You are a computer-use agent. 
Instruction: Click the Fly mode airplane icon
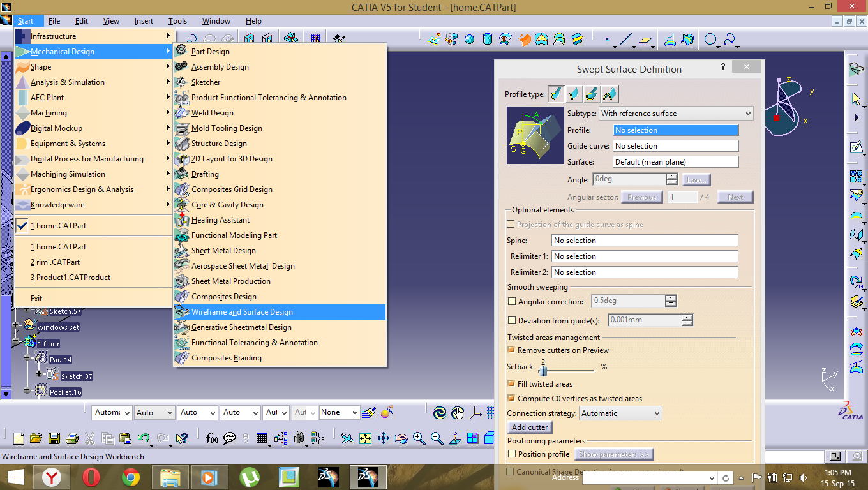point(347,438)
